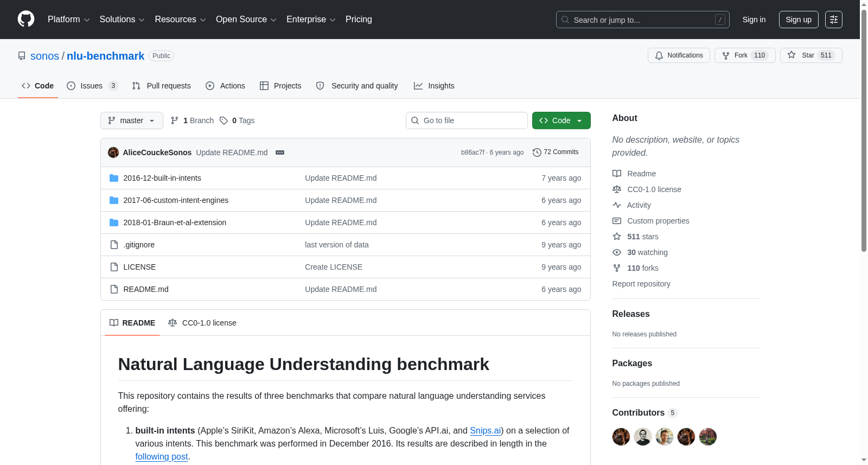This screenshot has height=465, width=868.
Task: Click the file icon next to README.md
Action: 114,289
